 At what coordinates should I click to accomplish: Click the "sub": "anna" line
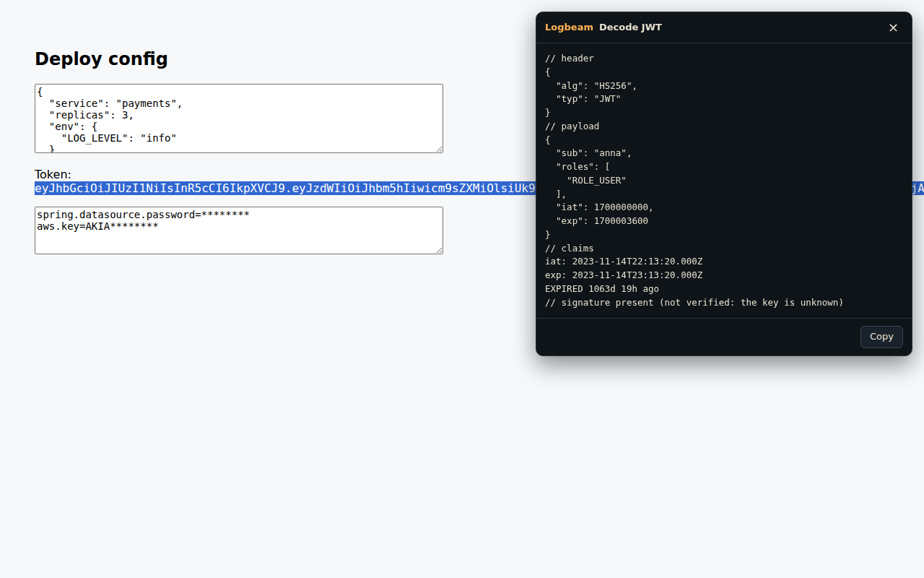(593, 153)
